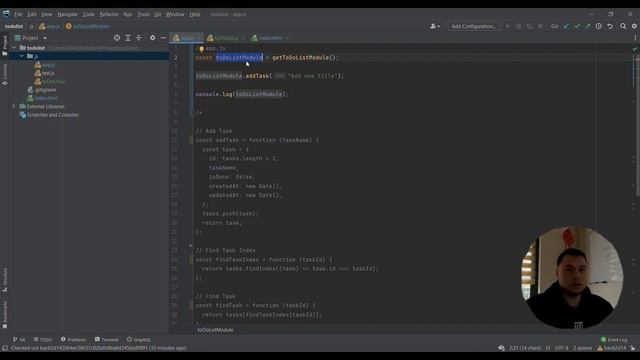Toggle the Structure tool window sidebar button
Image resolution: width=640 pixels, height=360 pixels.
pos(4,280)
